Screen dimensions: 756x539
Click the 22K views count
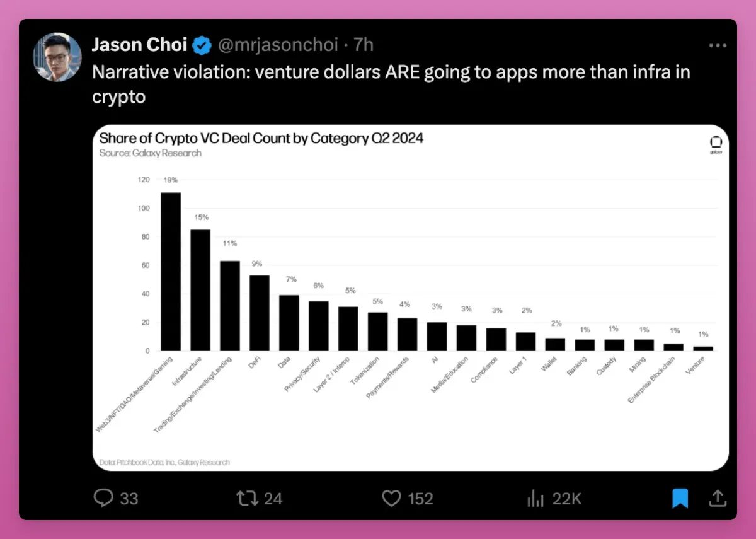pyautogui.click(x=566, y=499)
